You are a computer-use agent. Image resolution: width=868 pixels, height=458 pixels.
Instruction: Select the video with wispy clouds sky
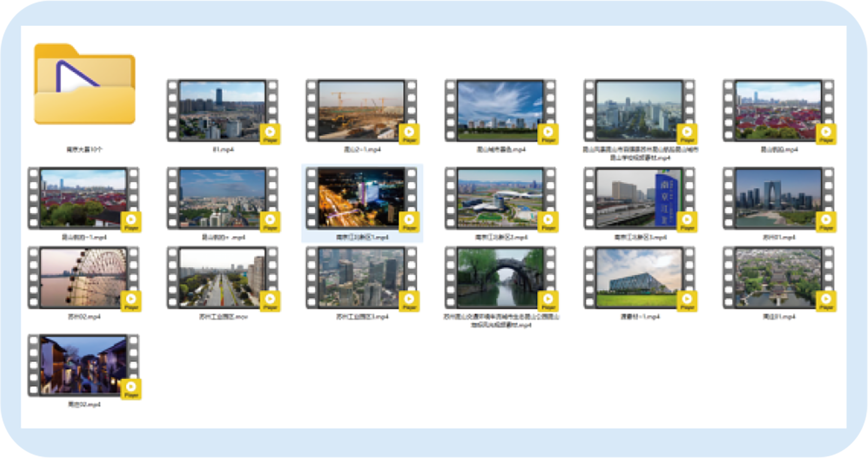500,110
